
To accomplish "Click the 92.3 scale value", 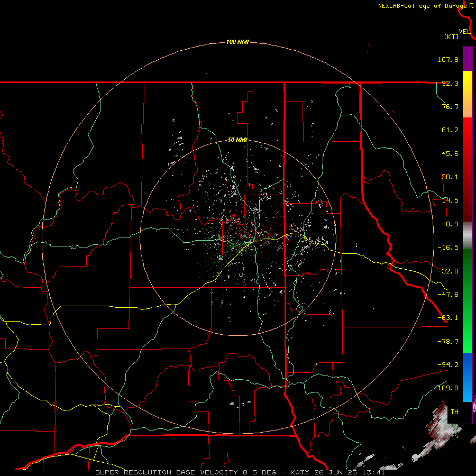I will 450,83.
